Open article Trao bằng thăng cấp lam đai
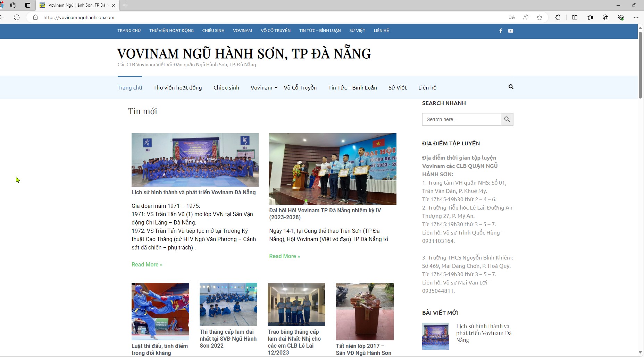Screen dimensions: 644x357 coord(294,342)
